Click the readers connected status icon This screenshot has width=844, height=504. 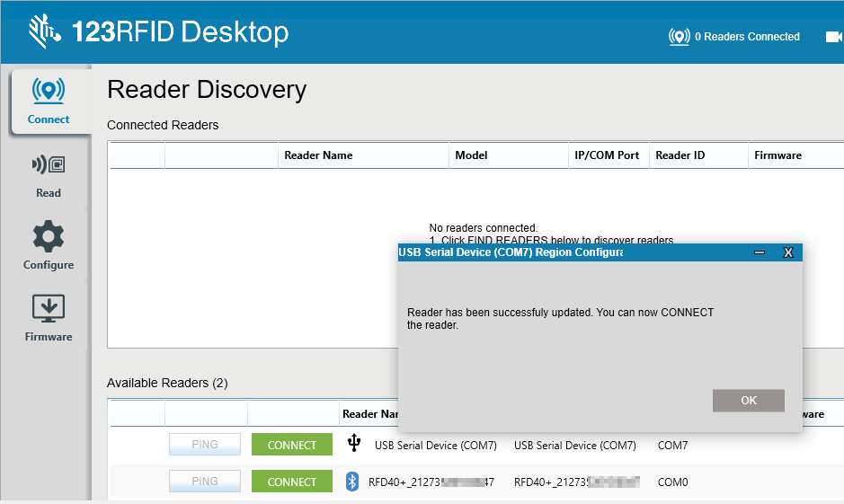pos(679,37)
